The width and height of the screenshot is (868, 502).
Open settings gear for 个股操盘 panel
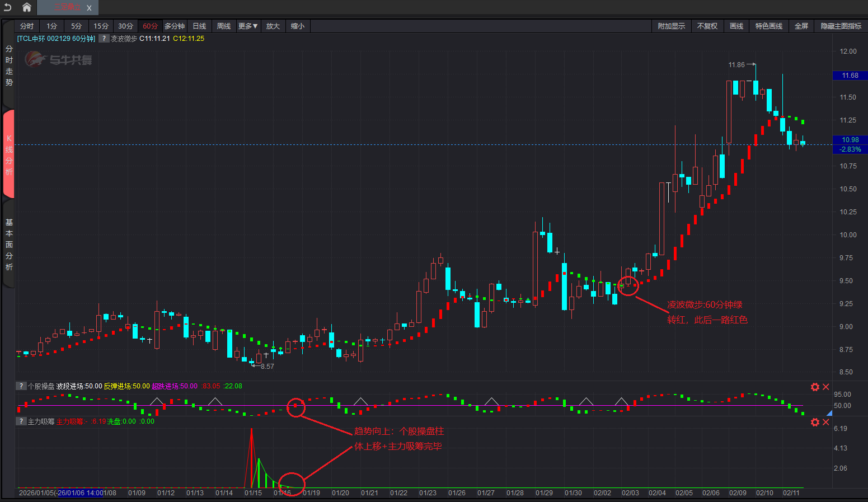815,387
